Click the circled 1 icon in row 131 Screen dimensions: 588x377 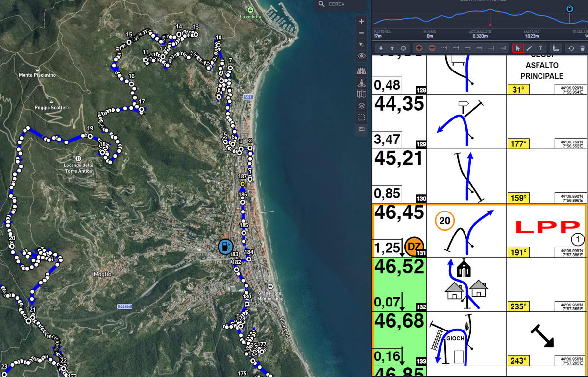[x=578, y=240]
